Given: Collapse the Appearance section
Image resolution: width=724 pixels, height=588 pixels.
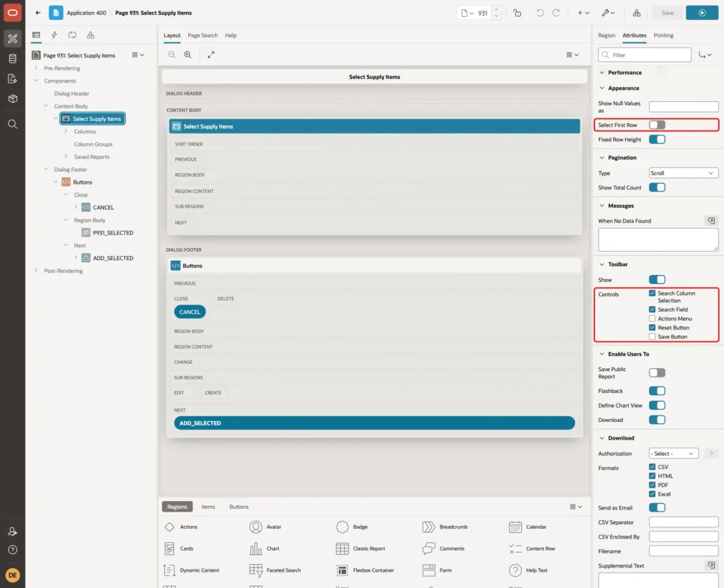Looking at the screenshot, I should point(602,88).
